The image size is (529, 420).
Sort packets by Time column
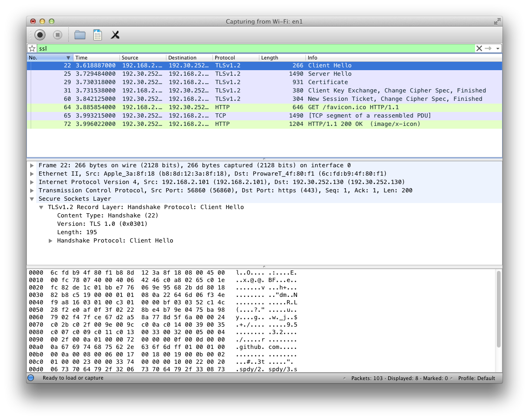(96, 58)
